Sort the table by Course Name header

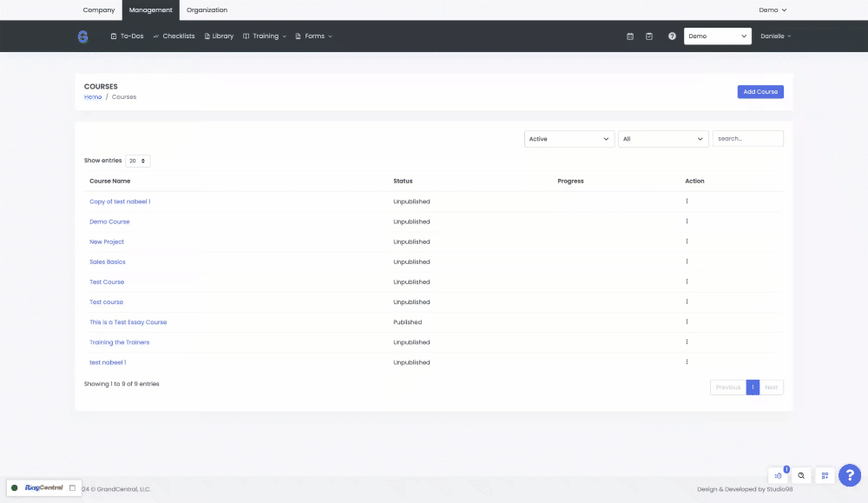(110, 182)
